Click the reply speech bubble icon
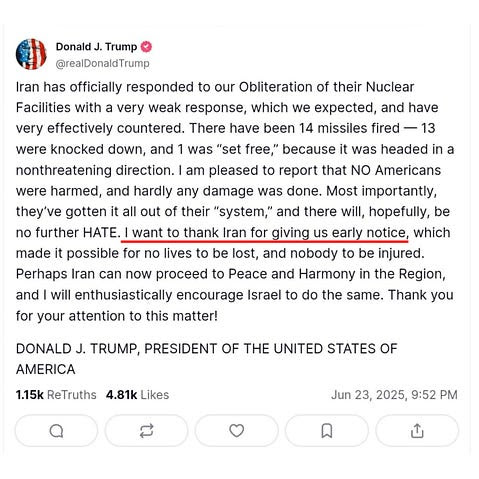The image size is (479, 479). click(56, 431)
